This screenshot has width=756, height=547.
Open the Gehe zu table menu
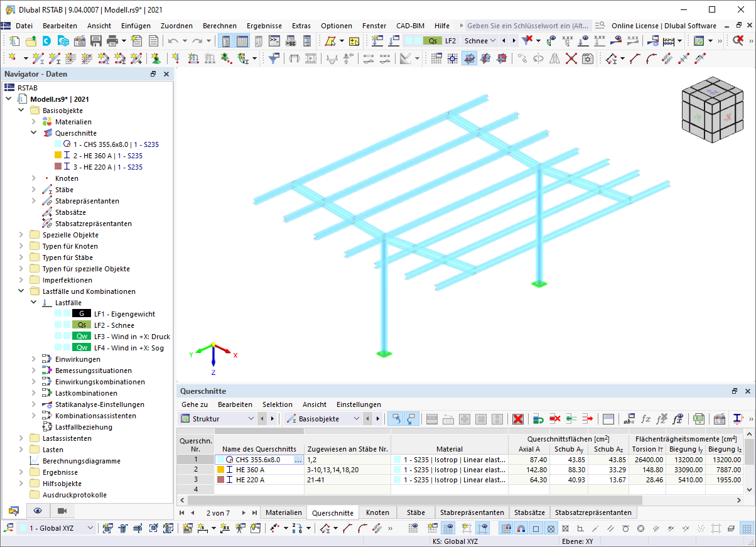pos(195,404)
